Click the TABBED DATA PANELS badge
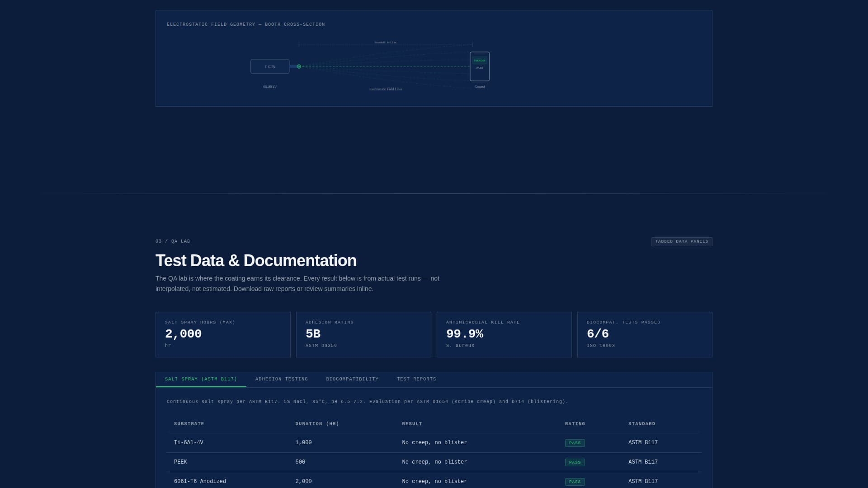The height and width of the screenshot is (488, 868). point(681,241)
